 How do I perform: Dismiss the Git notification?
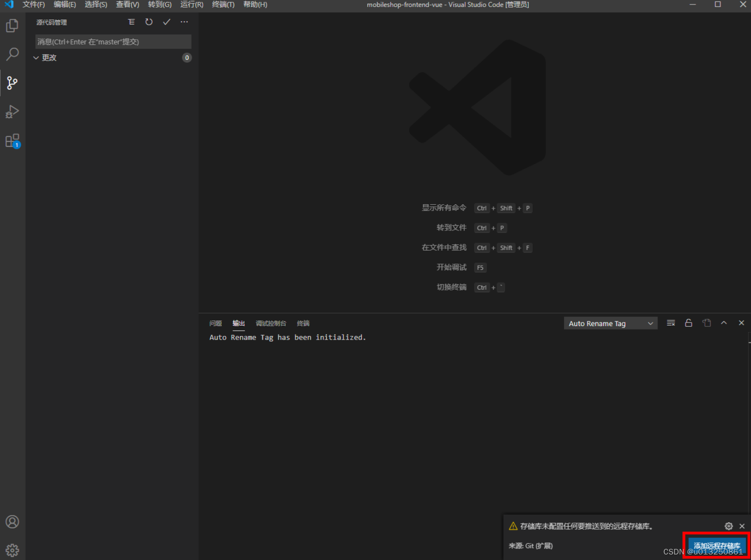tap(742, 526)
